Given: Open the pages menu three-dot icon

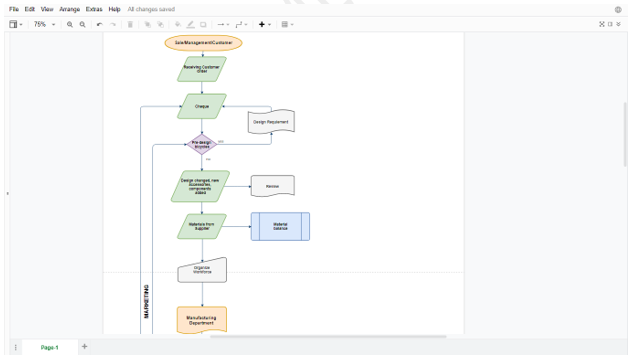Looking at the screenshot, I should (16, 347).
